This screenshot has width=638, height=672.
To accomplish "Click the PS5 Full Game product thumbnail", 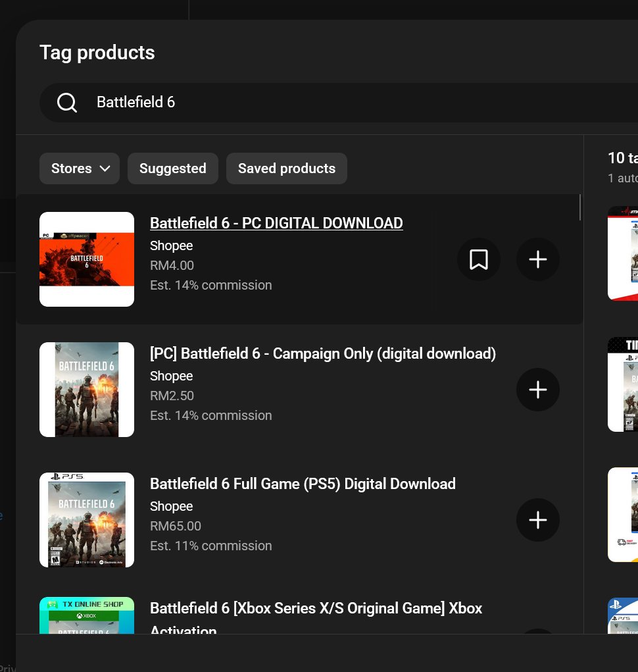I will click(87, 520).
